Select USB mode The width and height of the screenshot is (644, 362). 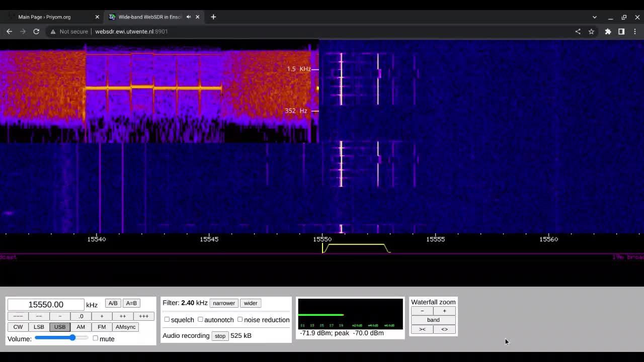tap(60, 327)
